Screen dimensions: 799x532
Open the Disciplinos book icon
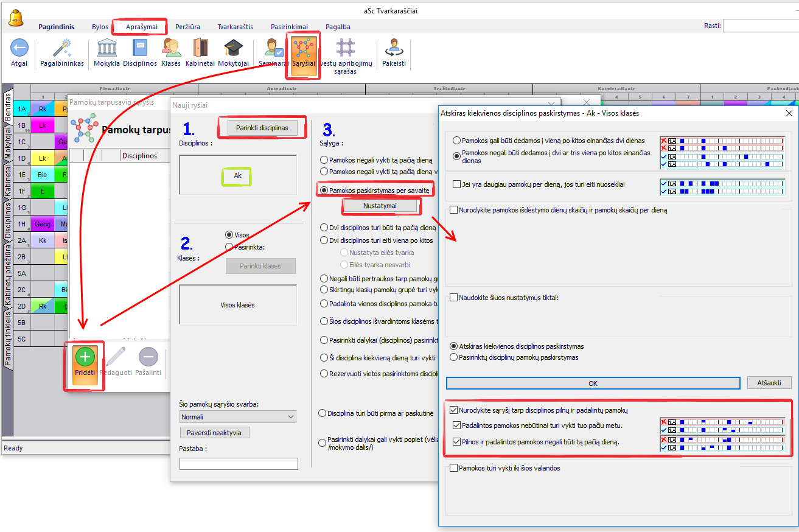pyautogui.click(x=140, y=48)
